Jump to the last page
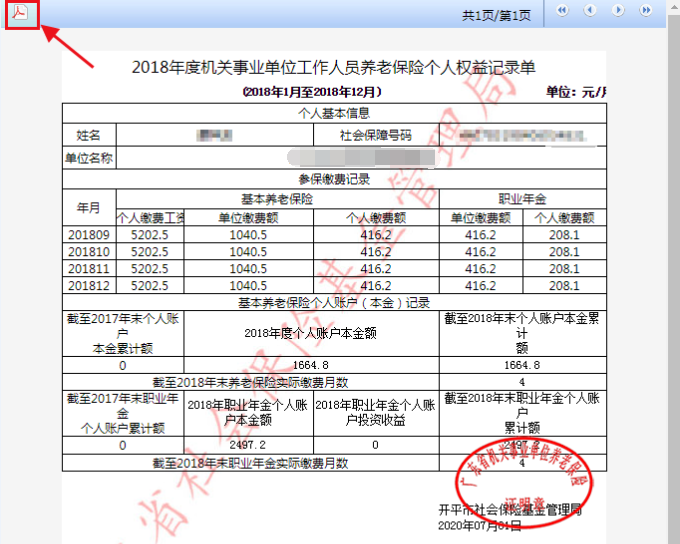The image size is (680, 544). tap(646, 11)
